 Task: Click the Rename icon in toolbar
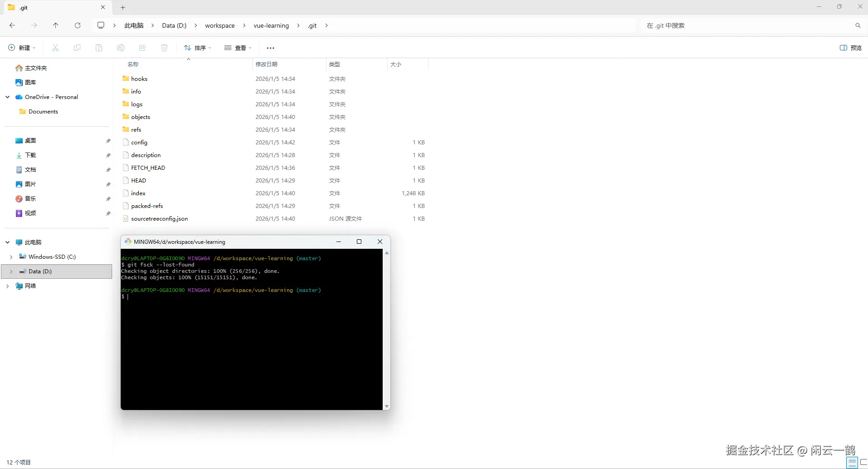[121, 48]
